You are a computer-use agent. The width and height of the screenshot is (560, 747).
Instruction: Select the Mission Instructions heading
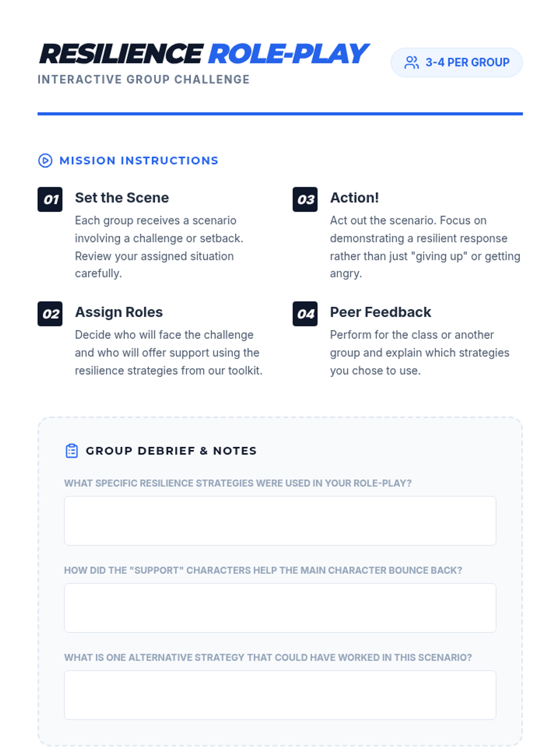point(139,161)
